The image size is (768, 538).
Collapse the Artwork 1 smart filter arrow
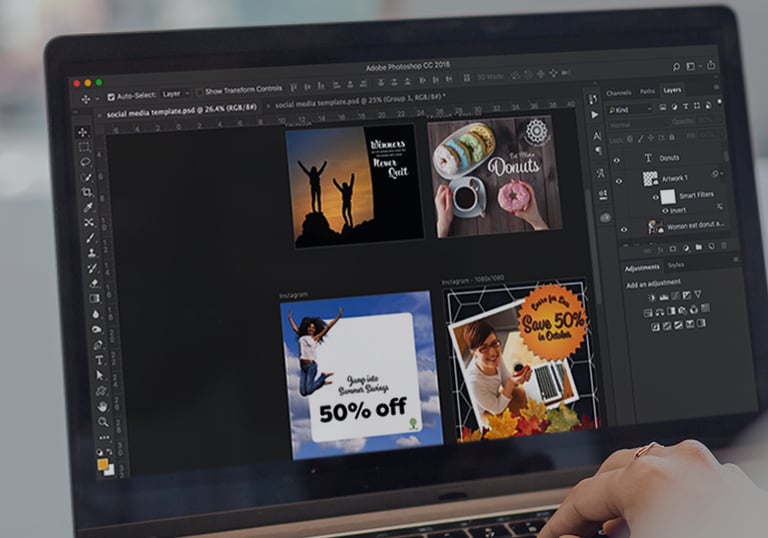[721, 173]
